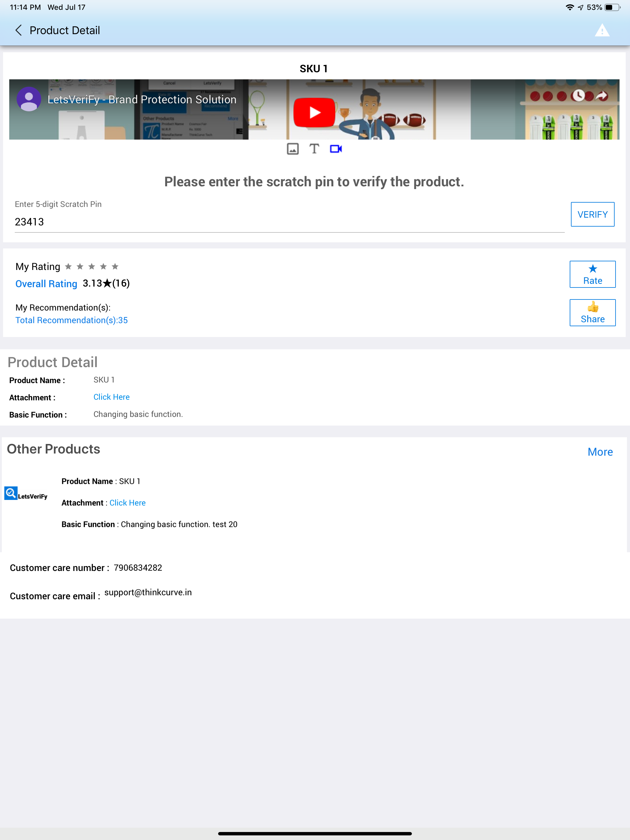Tap the 3.13★(16) rating value
Viewport: 630px width, 840px height.
(106, 283)
